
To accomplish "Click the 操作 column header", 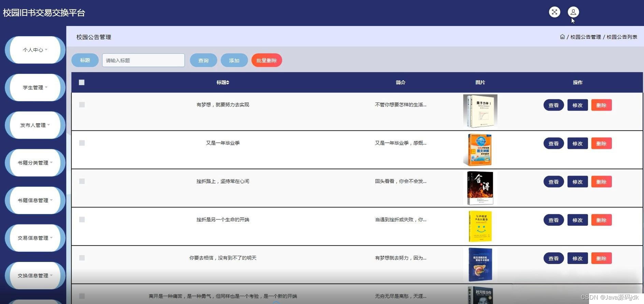I will (x=577, y=82).
